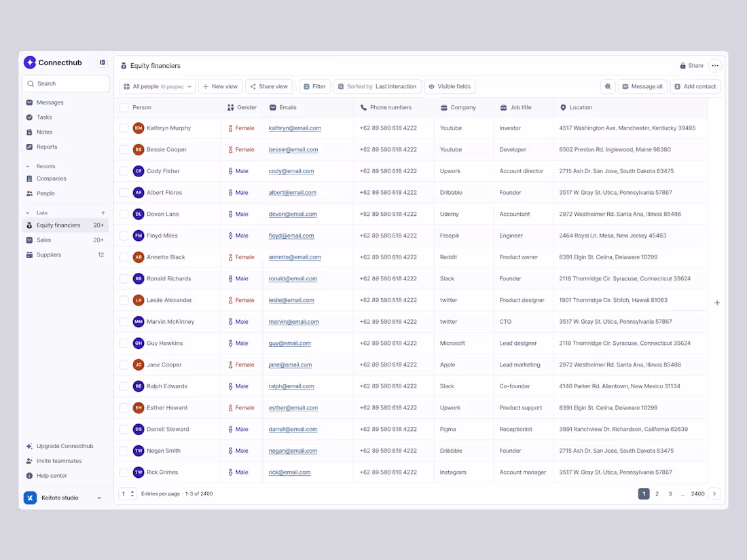Image resolution: width=747 pixels, height=560 pixels.
Task: Click the search magnifier in the toolbar
Action: pyautogui.click(x=608, y=86)
